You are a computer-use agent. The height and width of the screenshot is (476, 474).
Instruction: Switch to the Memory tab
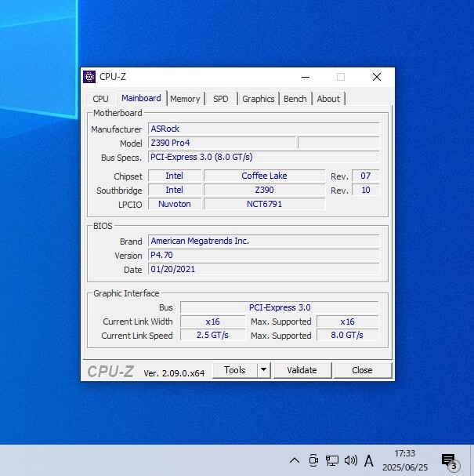pos(185,99)
